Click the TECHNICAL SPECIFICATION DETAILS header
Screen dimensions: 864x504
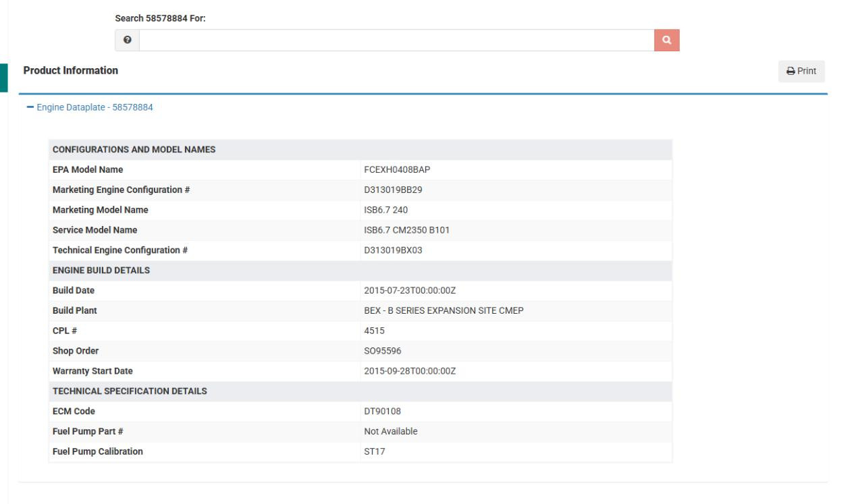click(x=130, y=391)
